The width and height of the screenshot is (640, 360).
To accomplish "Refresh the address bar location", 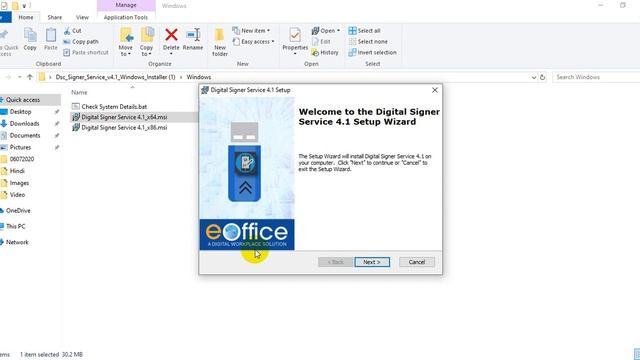I will [542, 77].
